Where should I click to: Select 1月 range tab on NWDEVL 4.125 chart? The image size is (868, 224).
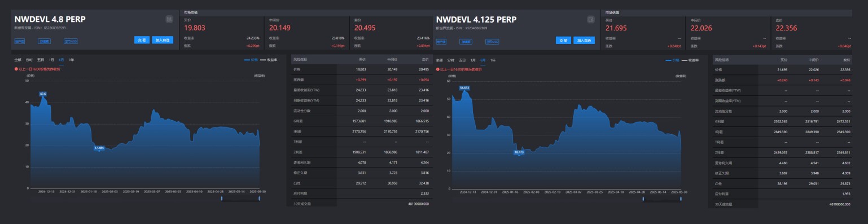pyautogui.click(x=473, y=59)
